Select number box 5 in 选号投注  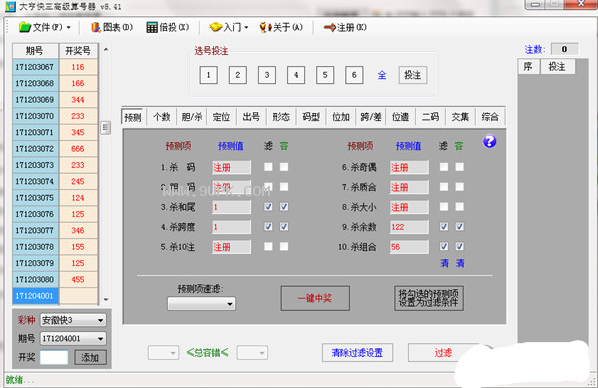pyautogui.click(x=325, y=75)
